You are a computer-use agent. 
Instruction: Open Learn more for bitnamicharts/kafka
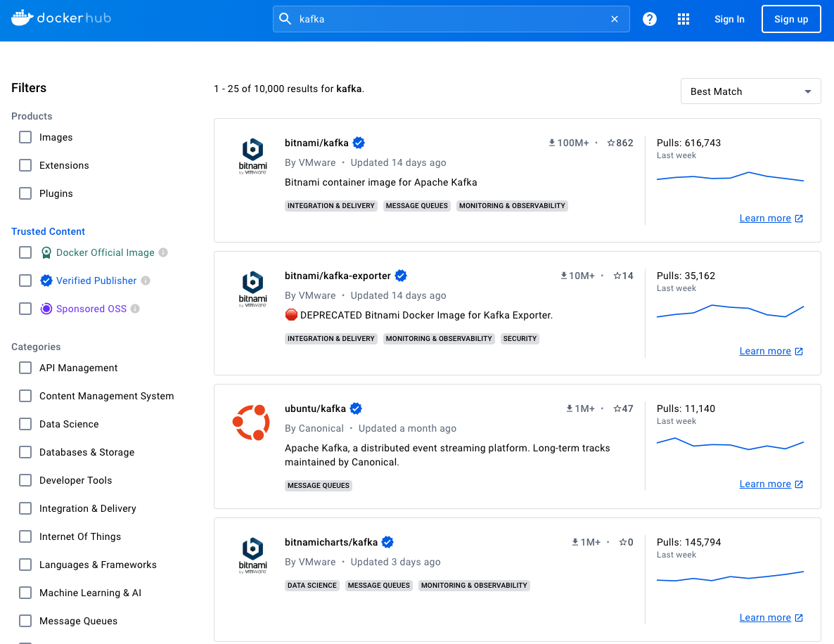pos(771,617)
